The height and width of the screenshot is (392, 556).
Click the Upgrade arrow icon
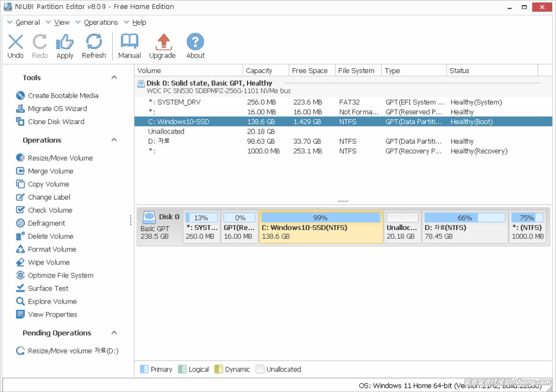point(162,46)
